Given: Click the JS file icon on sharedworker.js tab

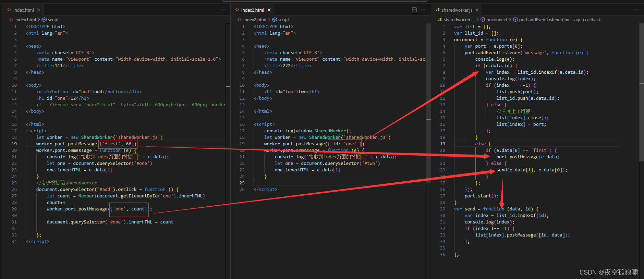Looking at the screenshot, I should (438, 10).
